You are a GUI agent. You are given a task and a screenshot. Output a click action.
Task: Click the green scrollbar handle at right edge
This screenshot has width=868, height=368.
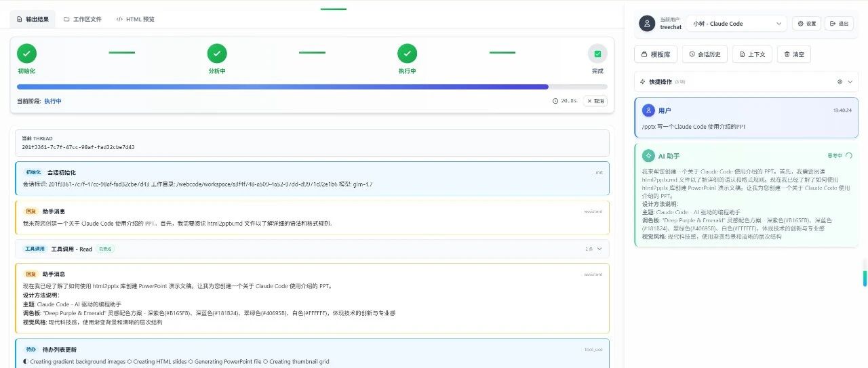pos(865,278)
